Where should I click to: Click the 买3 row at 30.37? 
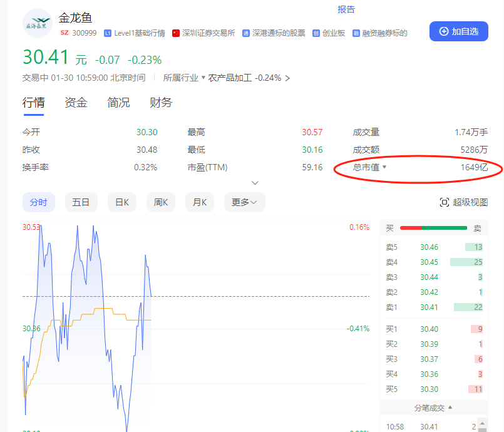click(434, 359)
